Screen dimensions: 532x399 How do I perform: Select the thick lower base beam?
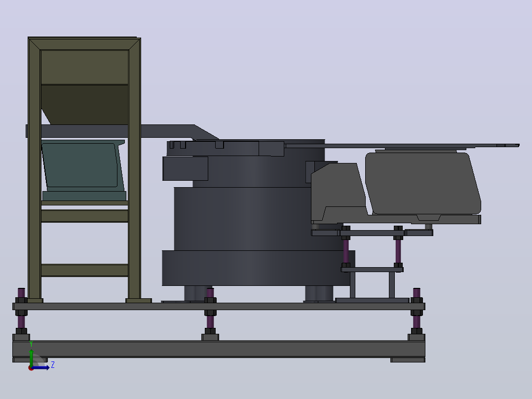click(219, 349)
